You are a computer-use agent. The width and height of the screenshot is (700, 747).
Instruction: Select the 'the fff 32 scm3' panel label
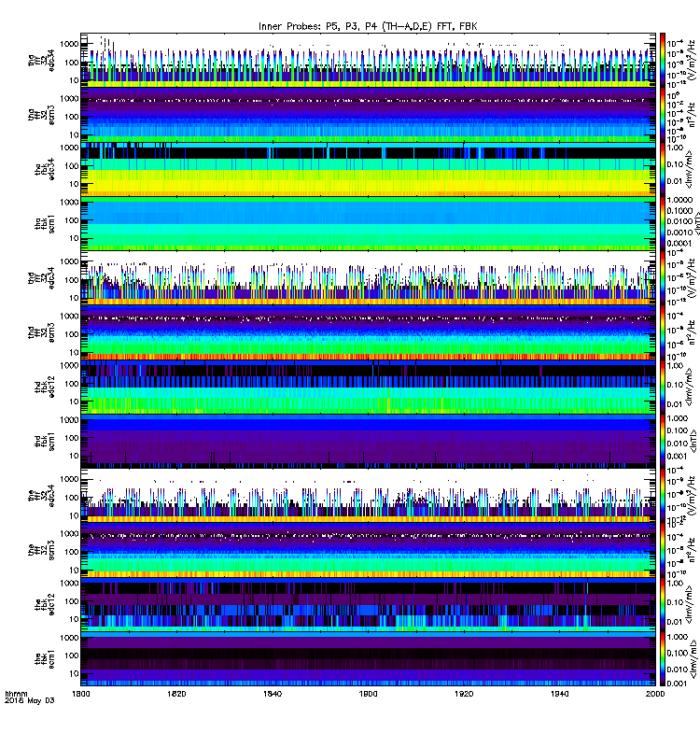[x=41, y=550]
